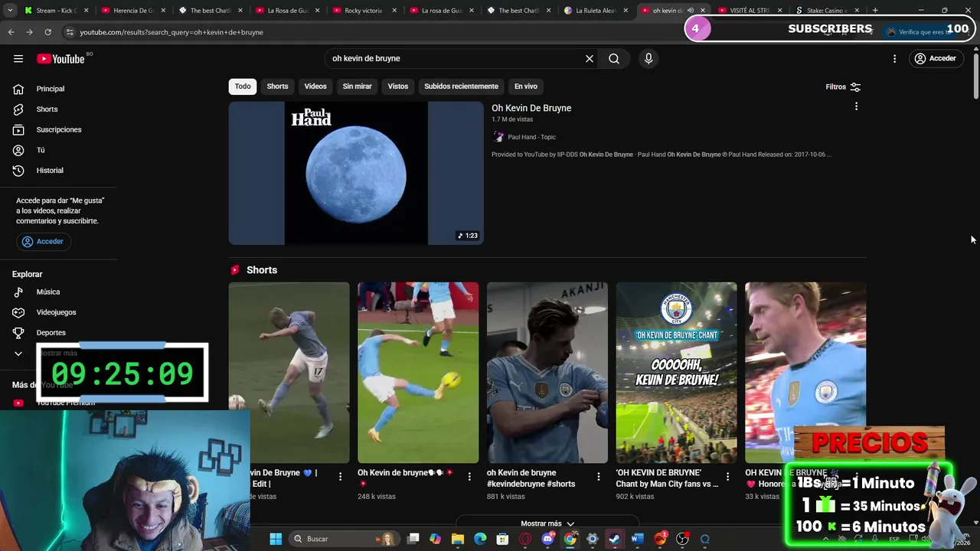980x551 pixels.
Task: Open the Paul Hand - Topic channel
Action: [531, 137]
